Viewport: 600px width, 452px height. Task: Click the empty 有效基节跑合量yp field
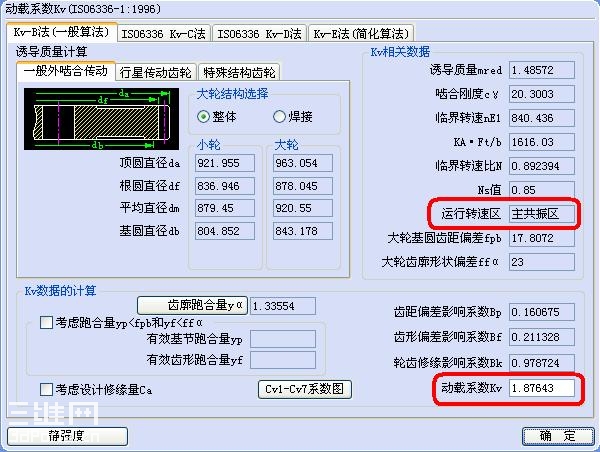(283, 339)
